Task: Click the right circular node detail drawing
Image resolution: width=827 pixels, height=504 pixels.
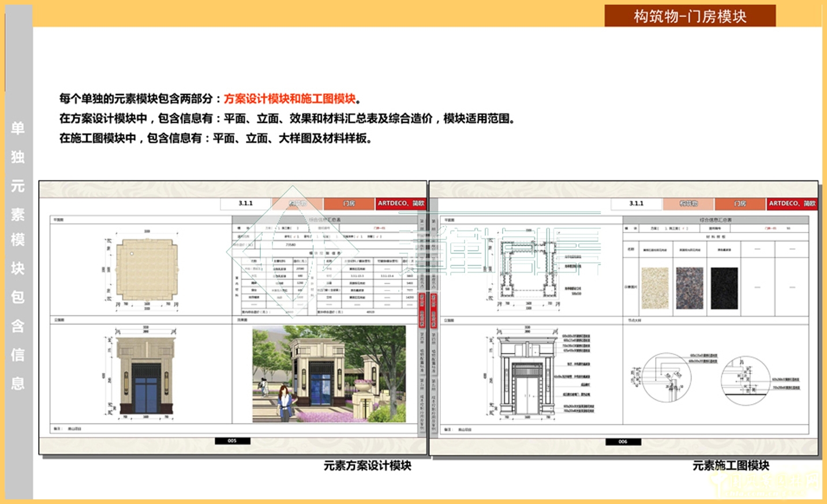Action: pyautogui.click(x=745, y=379)
